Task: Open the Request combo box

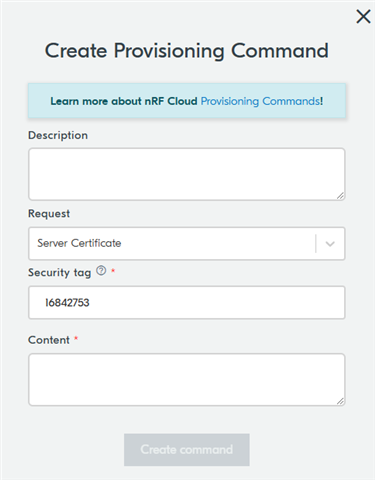Action: 187,244
